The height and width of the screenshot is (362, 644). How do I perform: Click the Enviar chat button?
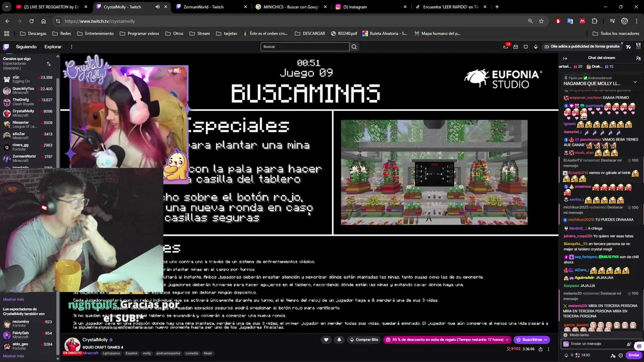click(x=633, y=355)
